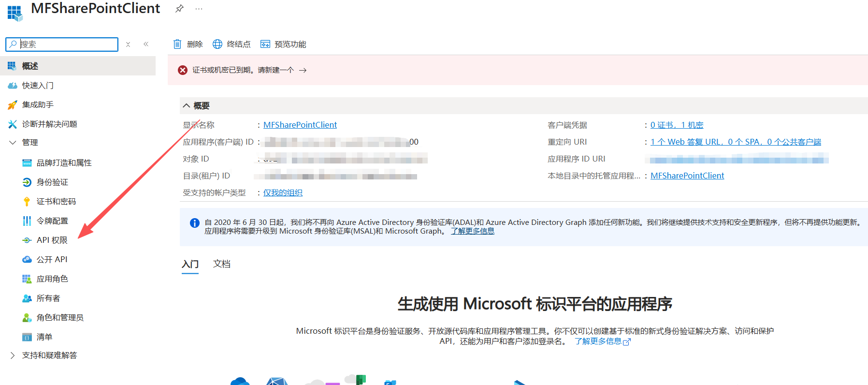Open API 权限 in sidebar
This screenshot has width=868, height=385.
point(52,240)
